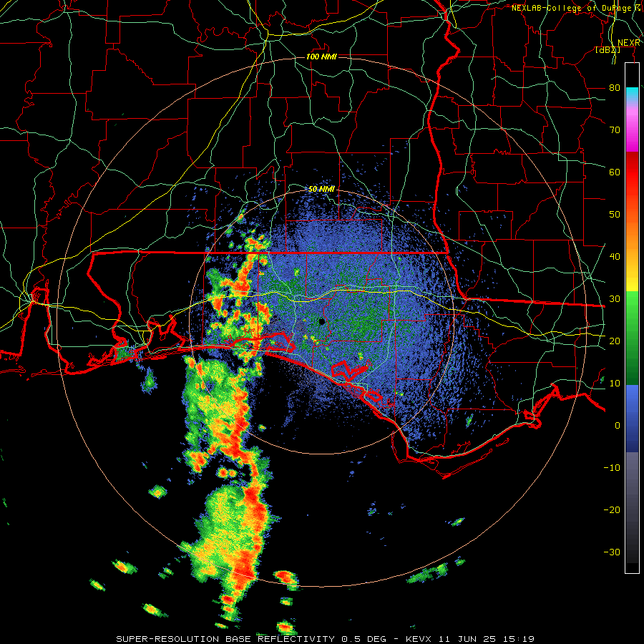Click the blue band of the color bar
The height and width of the screenshot is (644, 644).
pos(632,419)
